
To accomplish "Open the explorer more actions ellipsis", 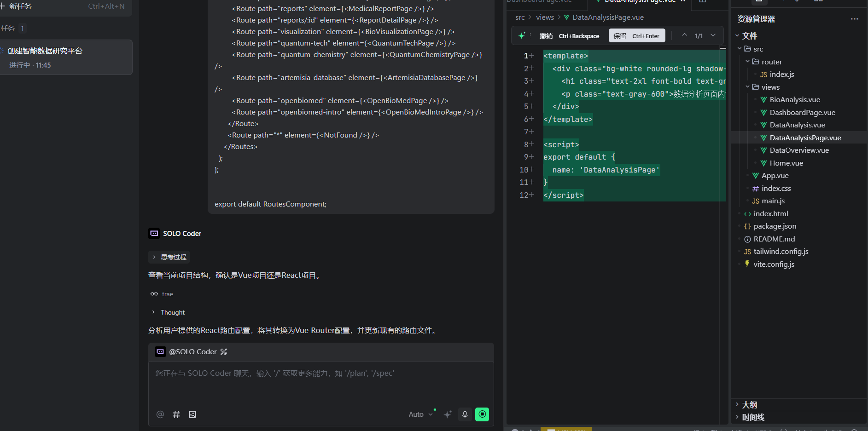I will [x=855, y=19].
